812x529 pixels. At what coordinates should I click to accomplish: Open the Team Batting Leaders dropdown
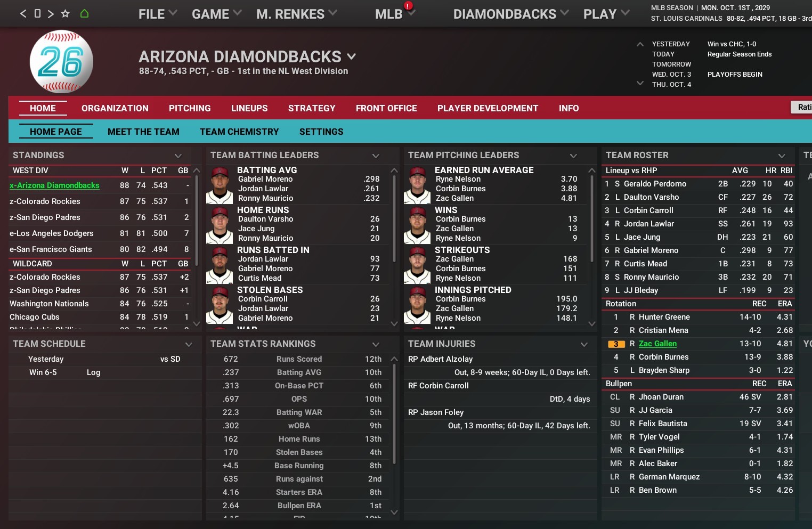click(x=376, y=156)
